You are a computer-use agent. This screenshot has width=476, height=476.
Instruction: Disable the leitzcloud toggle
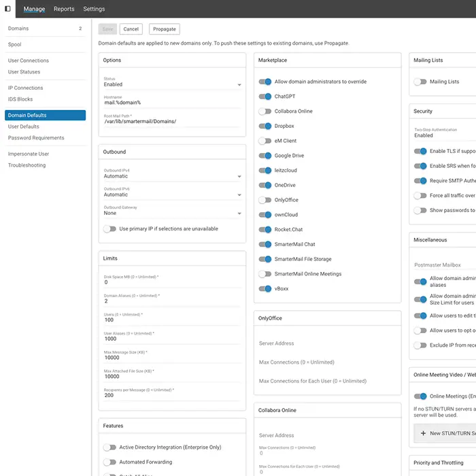pos(265,170)
